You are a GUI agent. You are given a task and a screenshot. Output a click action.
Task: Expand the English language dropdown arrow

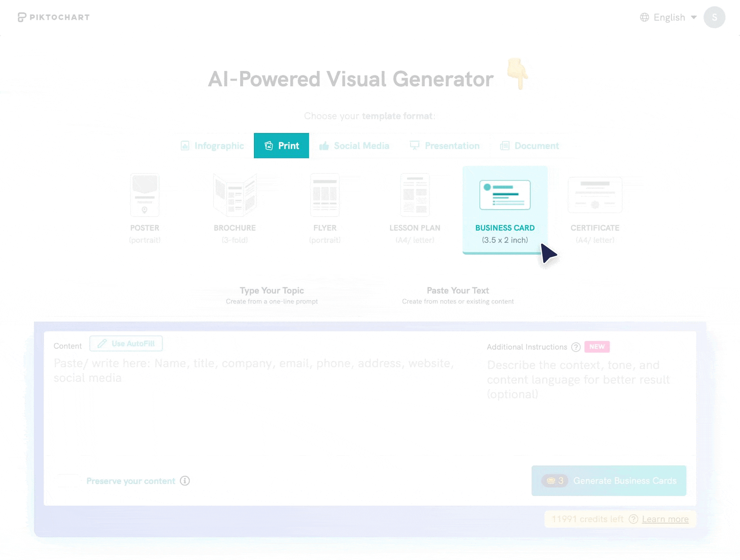(x=694, y=17)
